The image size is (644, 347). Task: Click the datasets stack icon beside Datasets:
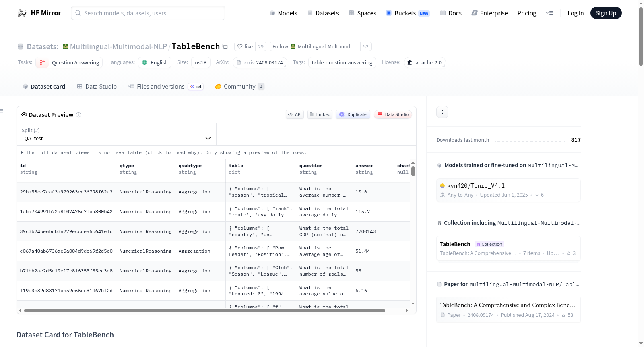(21, 47)
